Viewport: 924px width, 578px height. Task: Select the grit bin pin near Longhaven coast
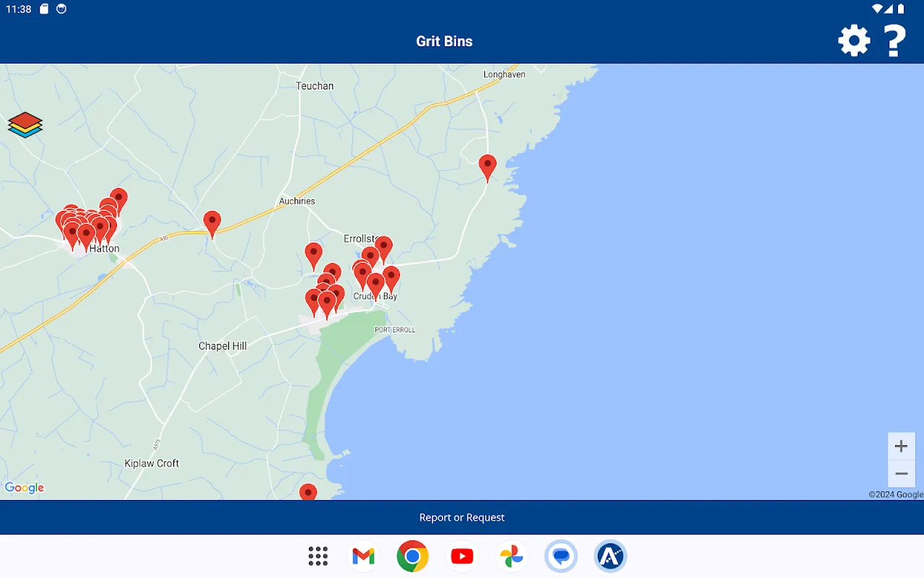click(488, 167)
